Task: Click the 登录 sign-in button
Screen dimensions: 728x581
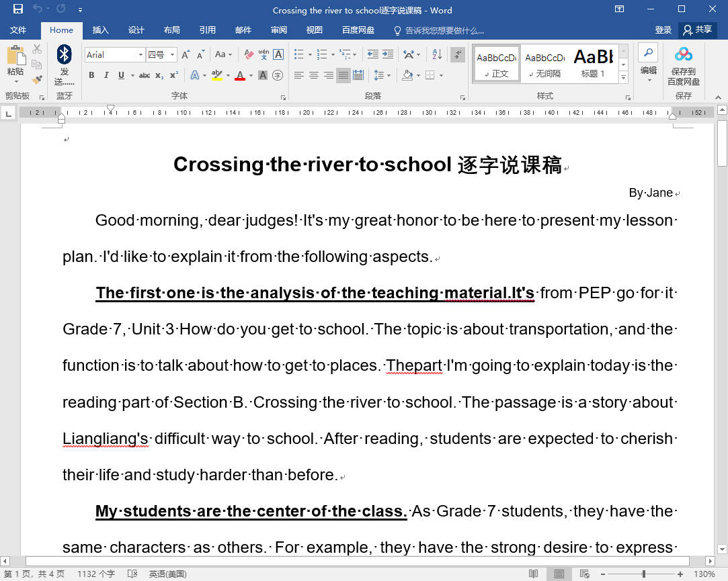Action: (663, 30)
